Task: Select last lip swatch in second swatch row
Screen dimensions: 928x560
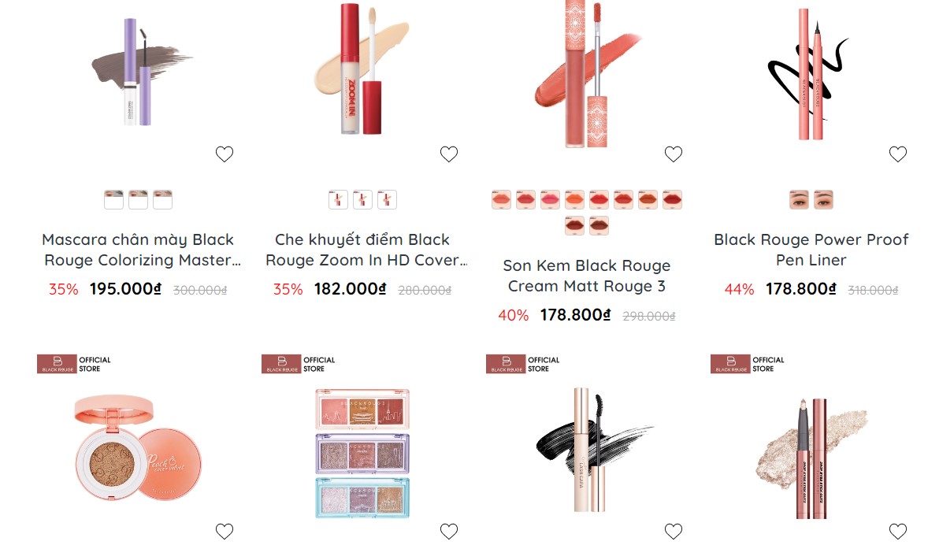Action: 599,225
